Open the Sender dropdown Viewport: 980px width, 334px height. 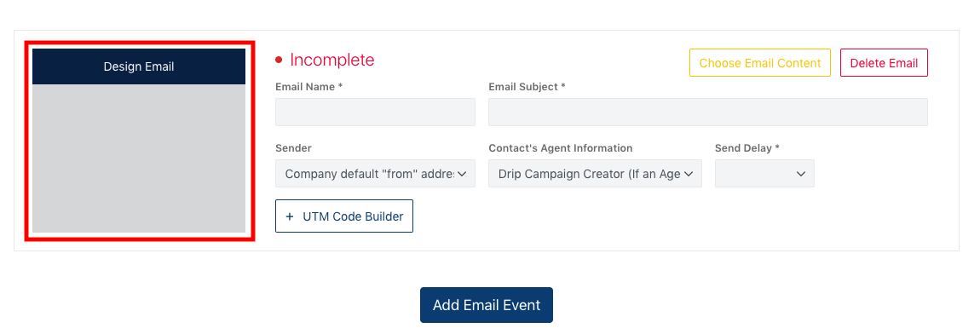pyautogui.click(x=375, y=173)
